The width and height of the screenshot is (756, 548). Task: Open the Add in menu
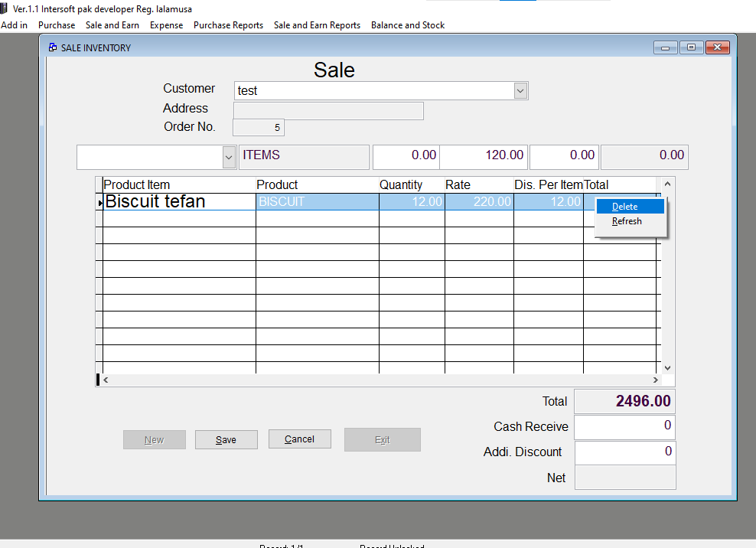pos(14,24)
